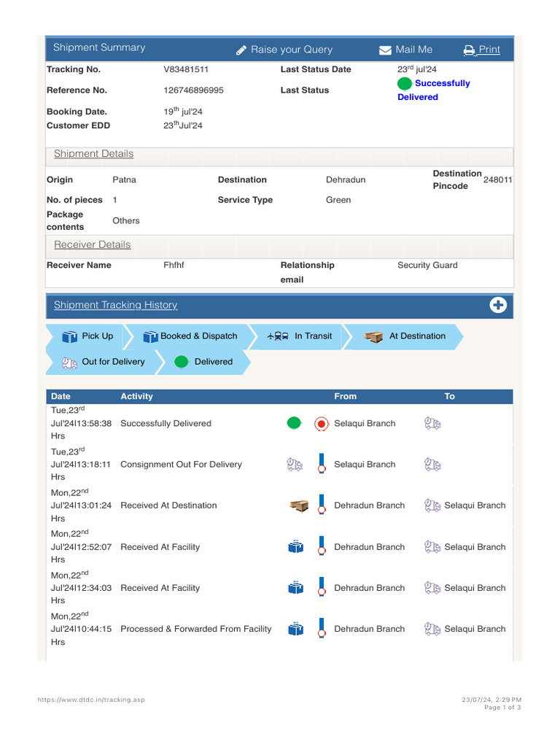This screenshot has width=560, height=747.
Task: Click the Raise your Query pencil icon
Action: [242, 50]
